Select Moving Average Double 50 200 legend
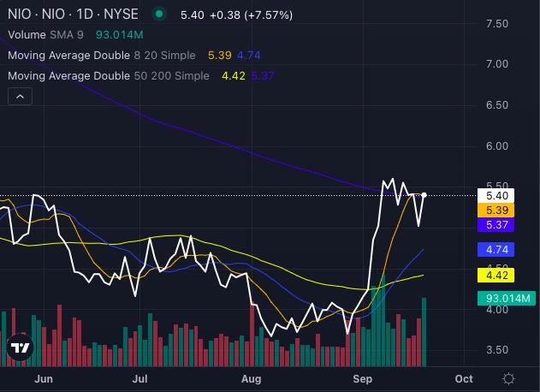Image resolution: width=540 pixels, height=392 pixels. click(109, 76)
